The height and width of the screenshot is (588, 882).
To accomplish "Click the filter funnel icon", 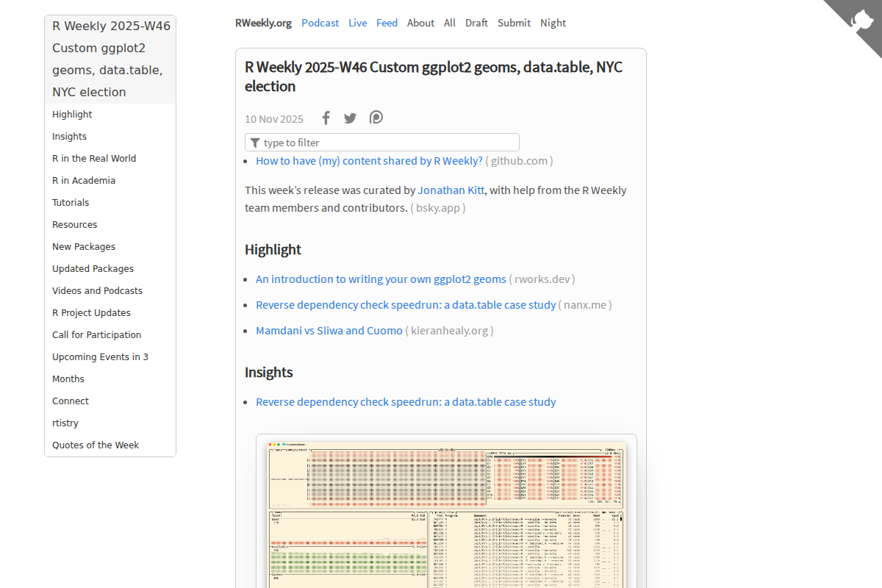I will (255, 143).
